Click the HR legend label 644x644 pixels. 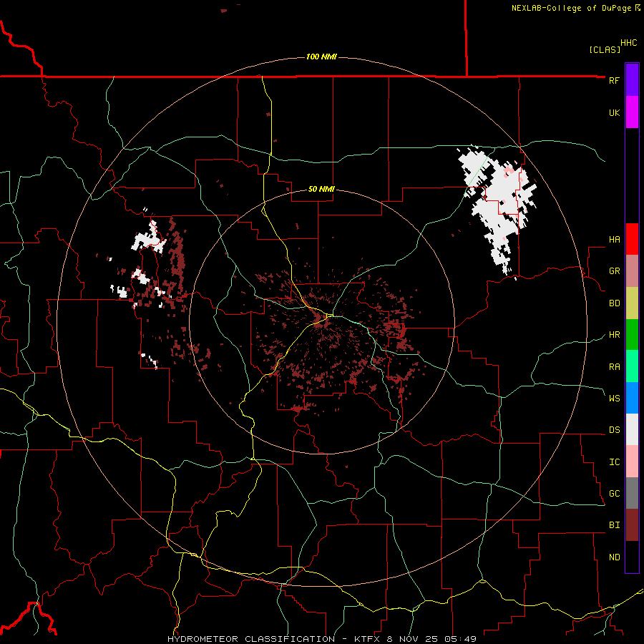(614, 335)
